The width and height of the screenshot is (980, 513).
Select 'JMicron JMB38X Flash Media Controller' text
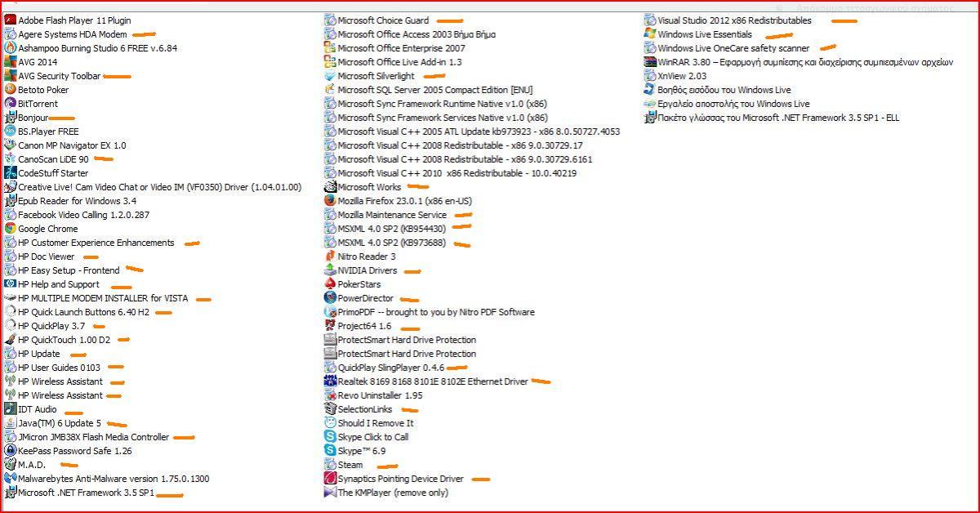point(94,437)
